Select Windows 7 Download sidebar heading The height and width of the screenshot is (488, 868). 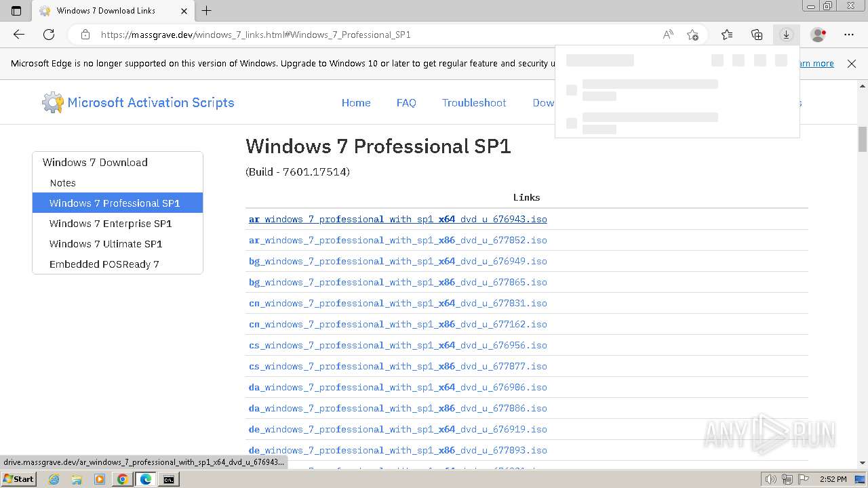(95, 162)
